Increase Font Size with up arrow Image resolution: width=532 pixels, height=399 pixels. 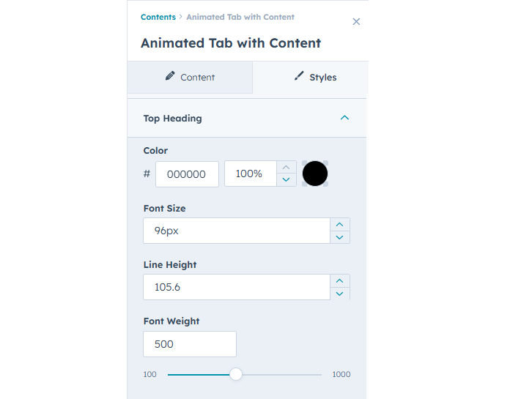pyautogui.click(x=339, y=224)
